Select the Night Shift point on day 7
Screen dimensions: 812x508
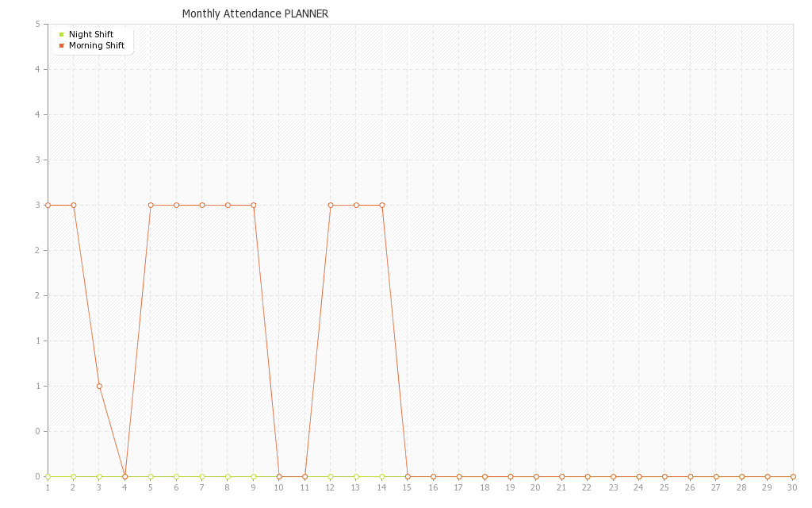coord(202,476)
